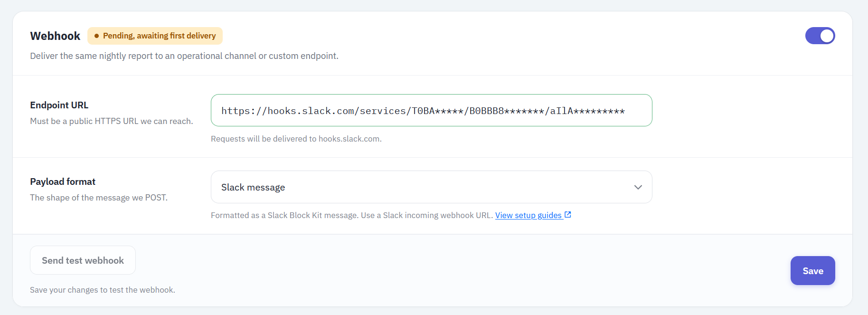Click the Endpoint URL label
The height and width of the screenshot is (315, 868).
tap(59, 105)
